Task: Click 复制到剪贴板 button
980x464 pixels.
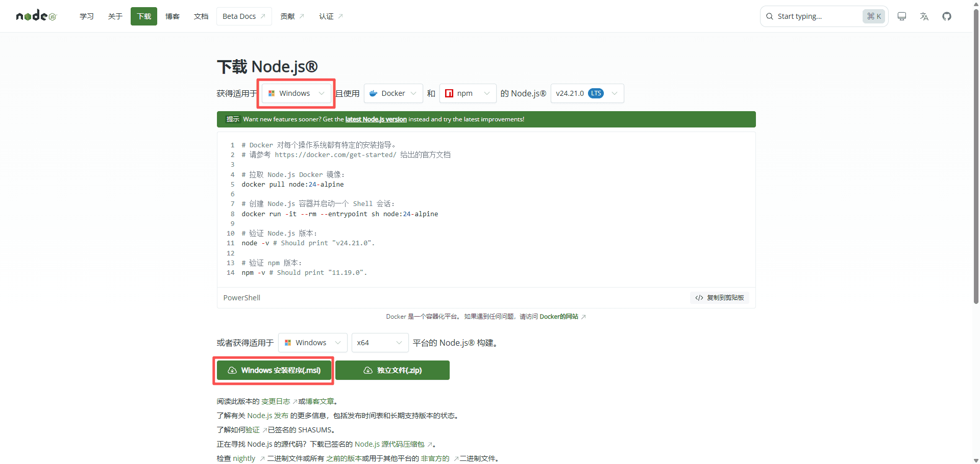Action: [720, 298]
